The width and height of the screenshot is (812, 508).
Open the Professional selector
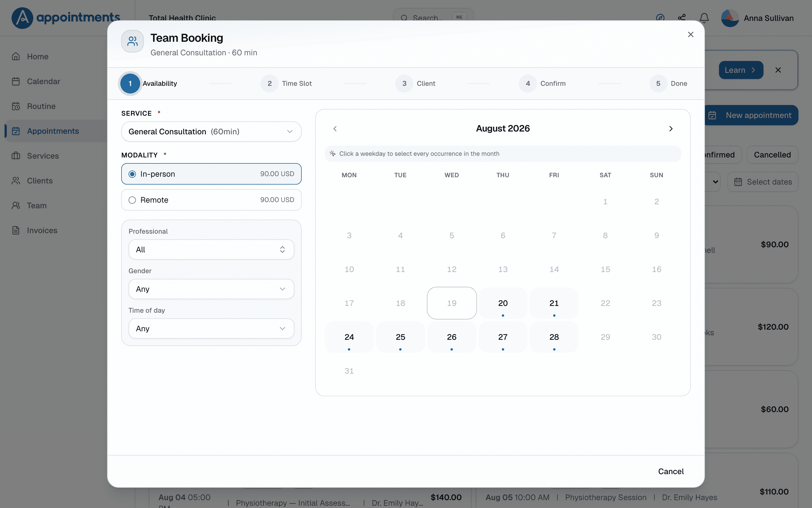click(211, 249)
